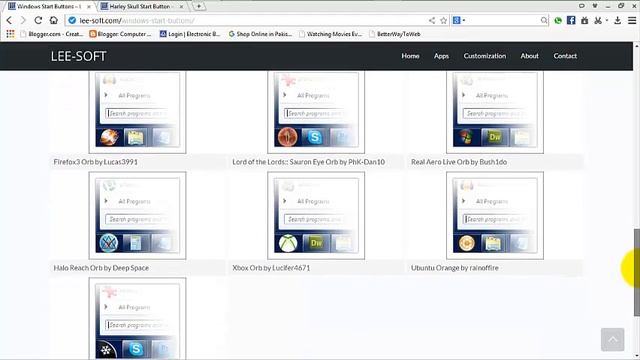Click caption Halo Reach Orb by Deep Space

coord(101,268)
